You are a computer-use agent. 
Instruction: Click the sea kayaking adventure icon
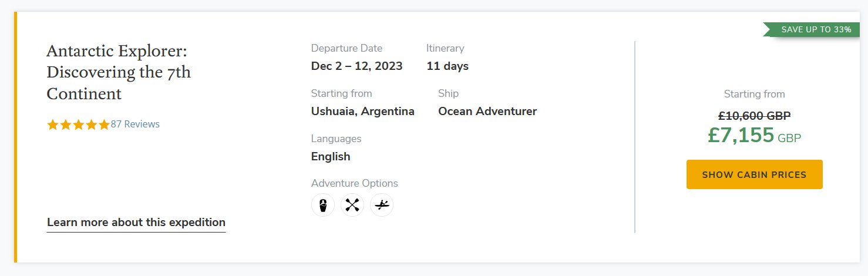click(382, 205)
